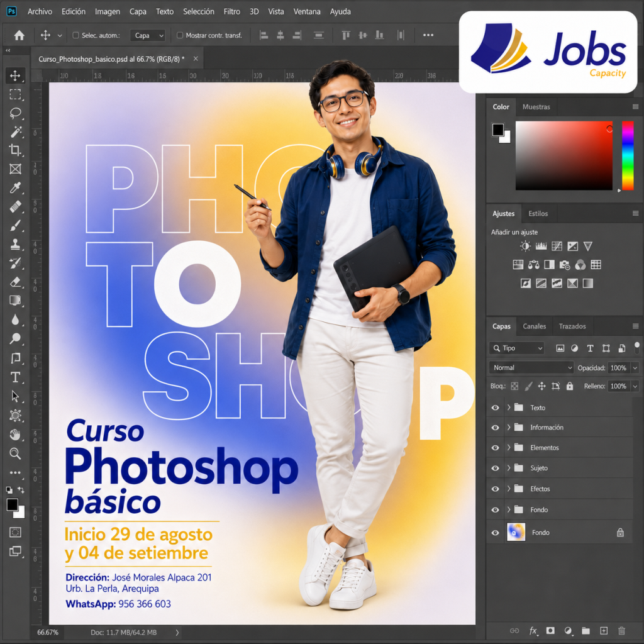Select the Hand tool
This screenshot has height=644, width=644.
click(x=15, y=435)
